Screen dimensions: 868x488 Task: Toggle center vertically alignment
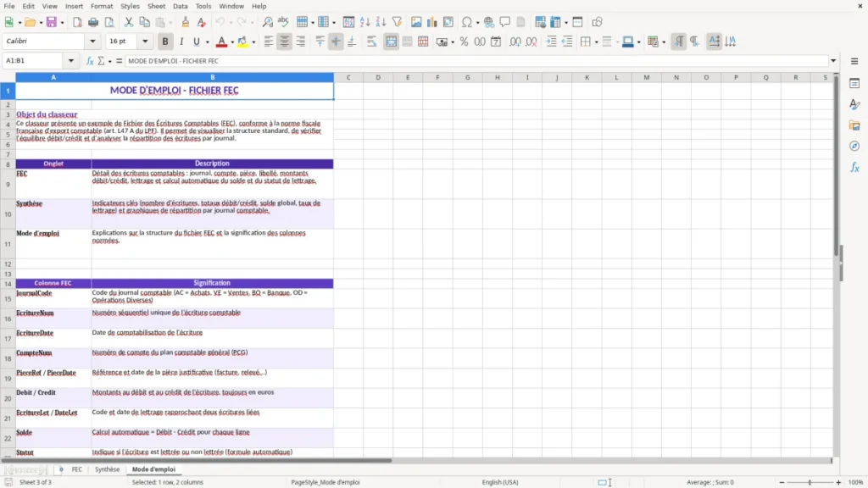[x=336, y=42]
